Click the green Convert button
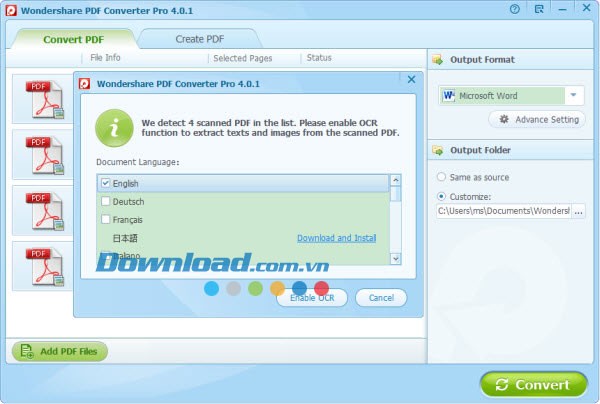This screenshot has height=404, width=600. pyautogui.click(x=534, y=384)
